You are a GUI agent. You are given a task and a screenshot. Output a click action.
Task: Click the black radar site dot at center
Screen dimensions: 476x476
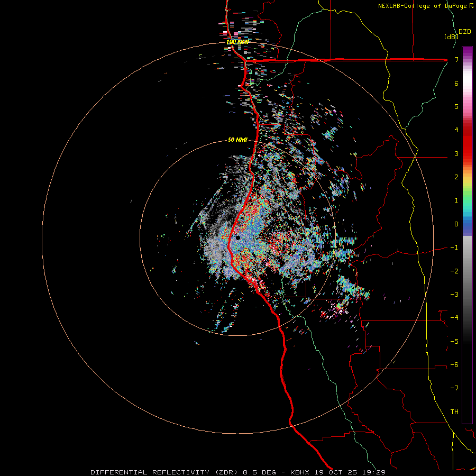(x=238, y=237)
